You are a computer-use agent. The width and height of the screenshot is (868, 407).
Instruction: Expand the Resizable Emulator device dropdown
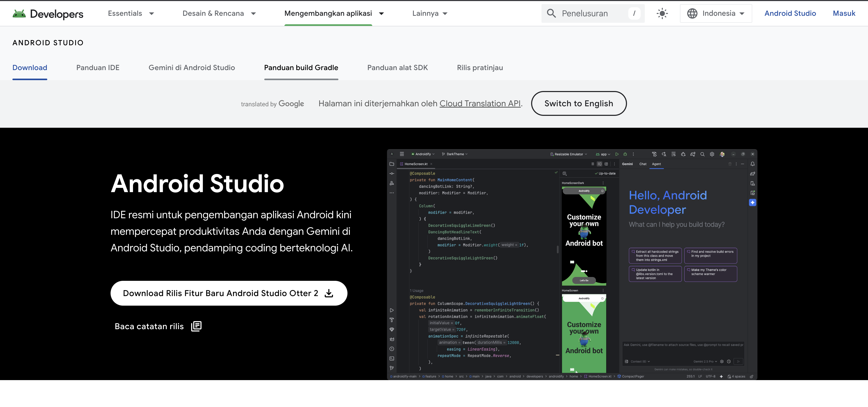click(569, 154)
